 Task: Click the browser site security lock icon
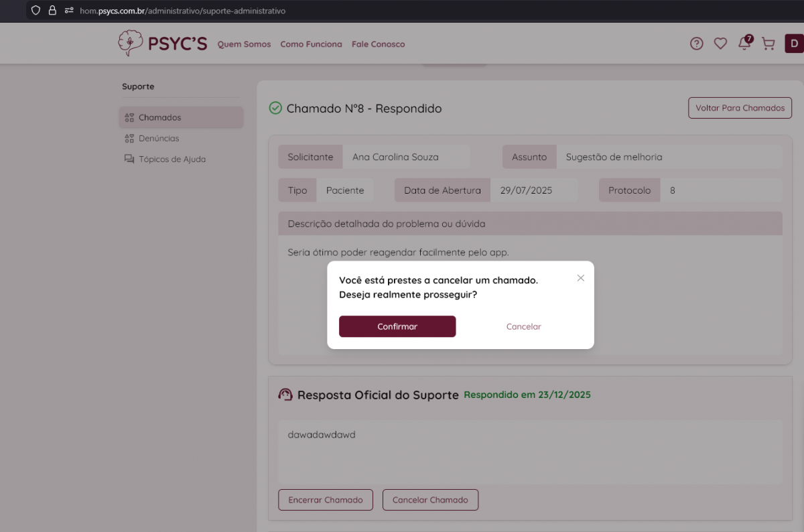[52, 11]
